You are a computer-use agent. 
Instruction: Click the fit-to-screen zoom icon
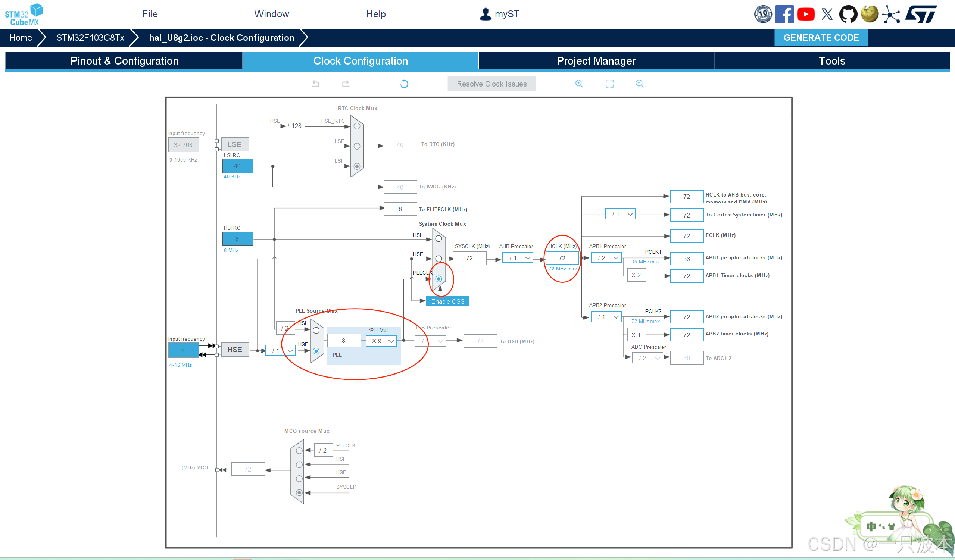coord(609,84)
